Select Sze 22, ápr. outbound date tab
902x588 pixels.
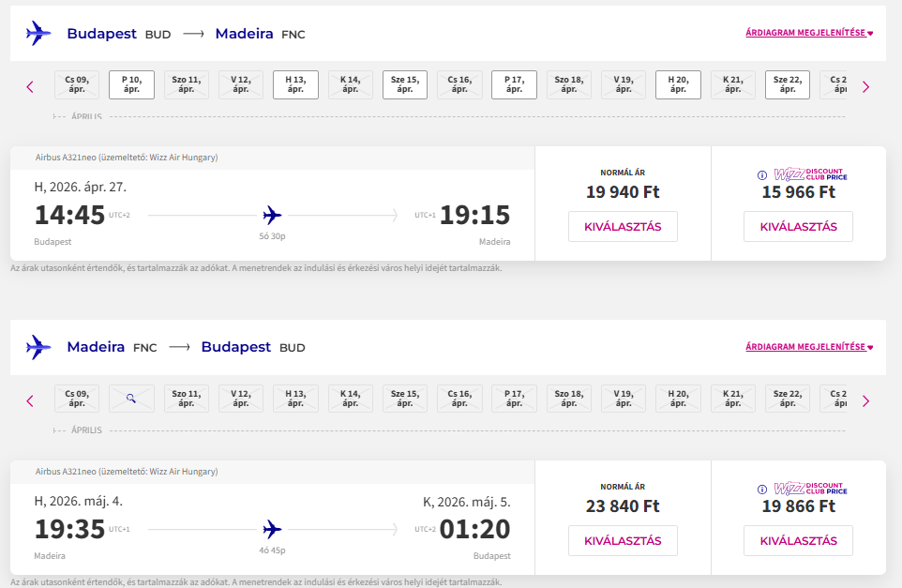click(x=788, y=85)
